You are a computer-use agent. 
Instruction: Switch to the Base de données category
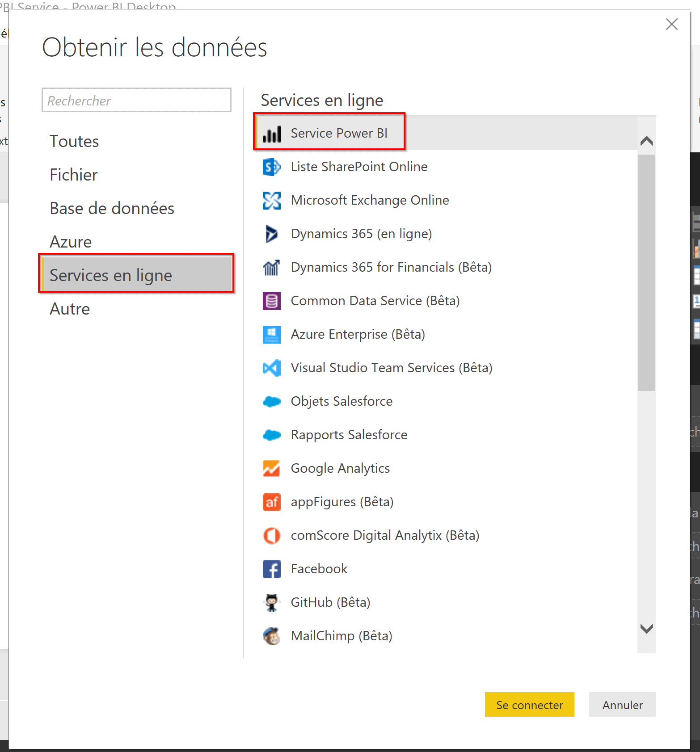[x=112, y=208]
